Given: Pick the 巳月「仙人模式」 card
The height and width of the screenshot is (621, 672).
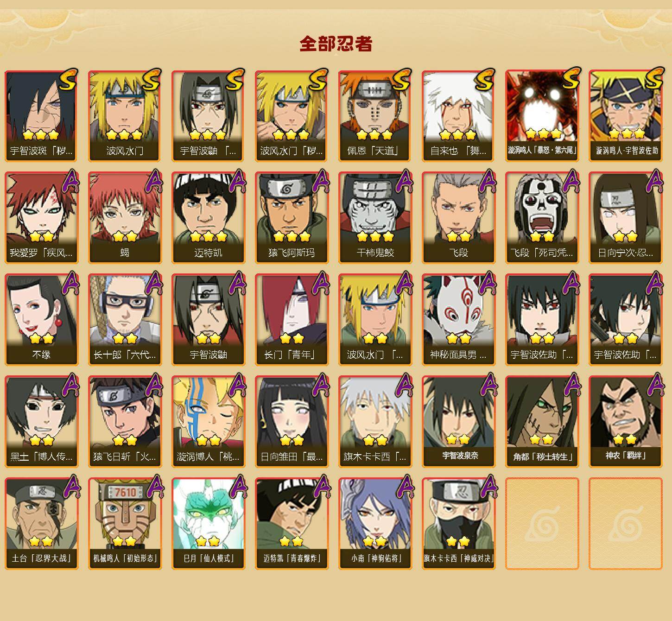Looking at the screenshot, I should (208, 523).
